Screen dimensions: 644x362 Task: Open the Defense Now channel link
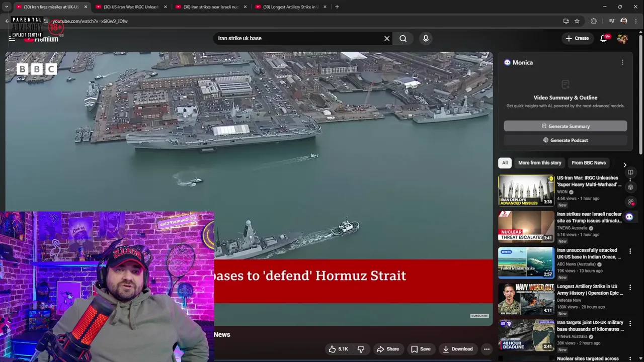pyautogui.click(x=569, y=300)
